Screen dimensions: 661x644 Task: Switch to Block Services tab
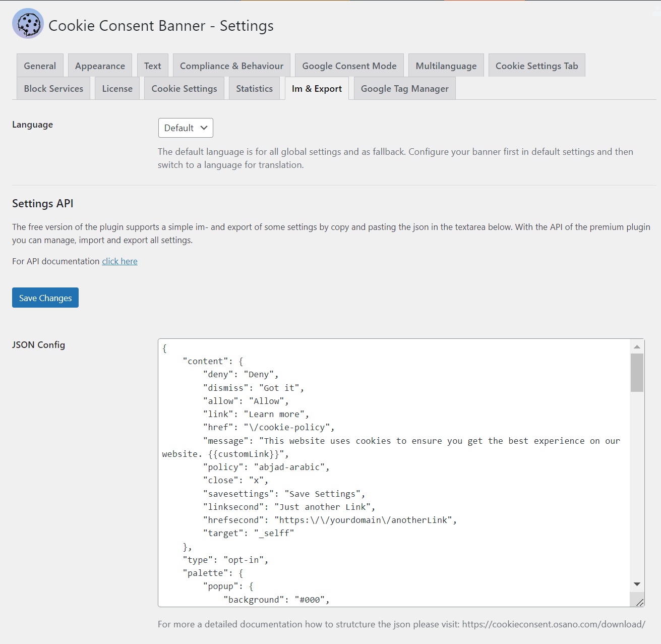click(x=53, y=88)
